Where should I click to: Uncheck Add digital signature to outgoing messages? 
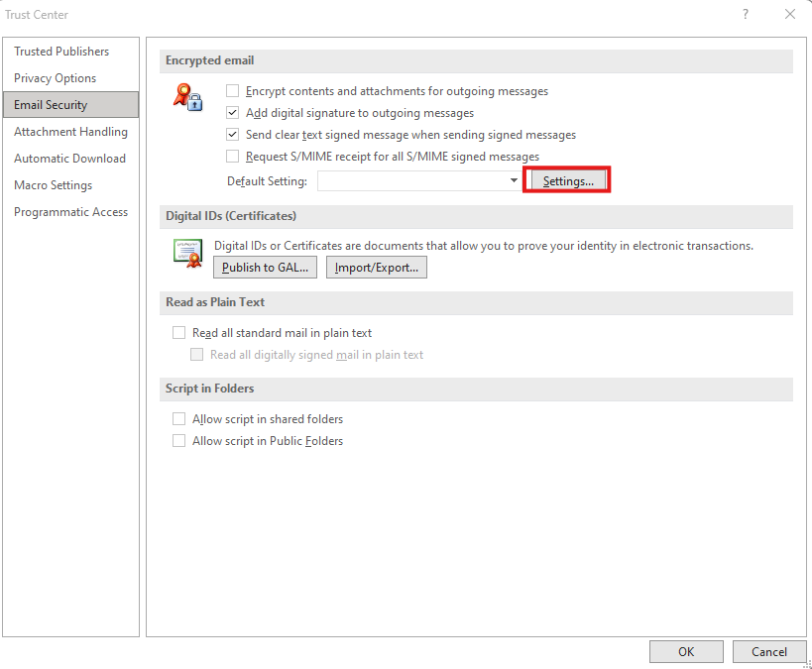point(233,113)
